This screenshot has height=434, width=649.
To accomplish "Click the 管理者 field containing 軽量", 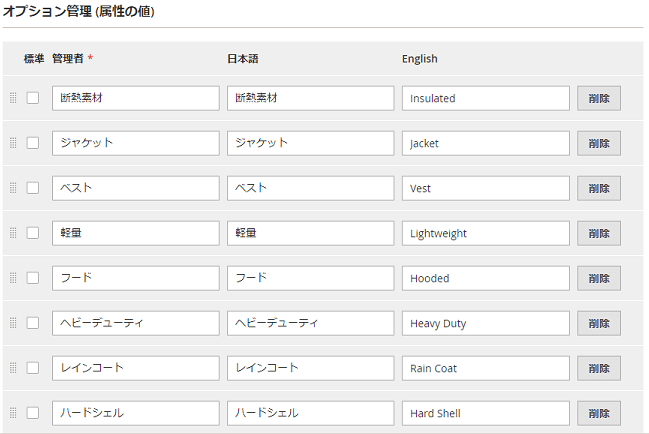I will [x=135, y=233].
